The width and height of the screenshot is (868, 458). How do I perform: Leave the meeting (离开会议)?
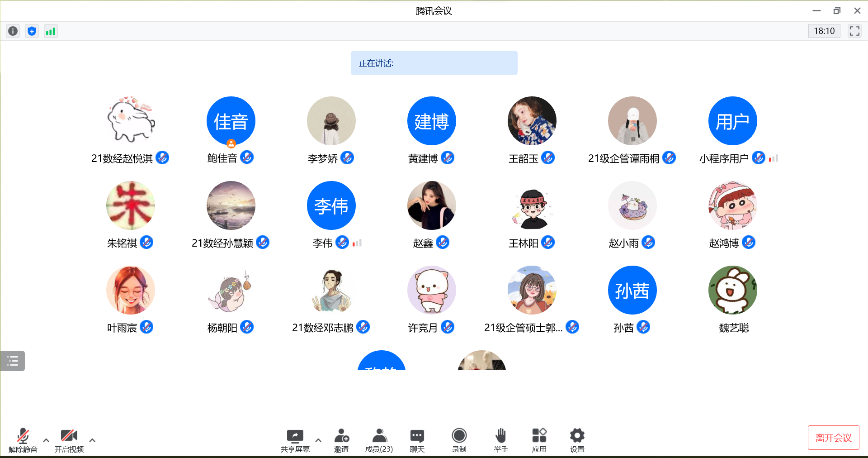833,438
